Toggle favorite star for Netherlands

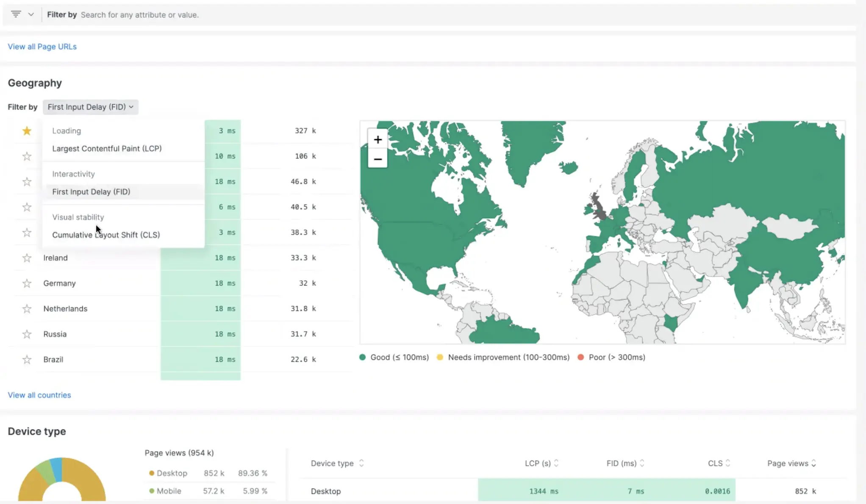[27, 309]
